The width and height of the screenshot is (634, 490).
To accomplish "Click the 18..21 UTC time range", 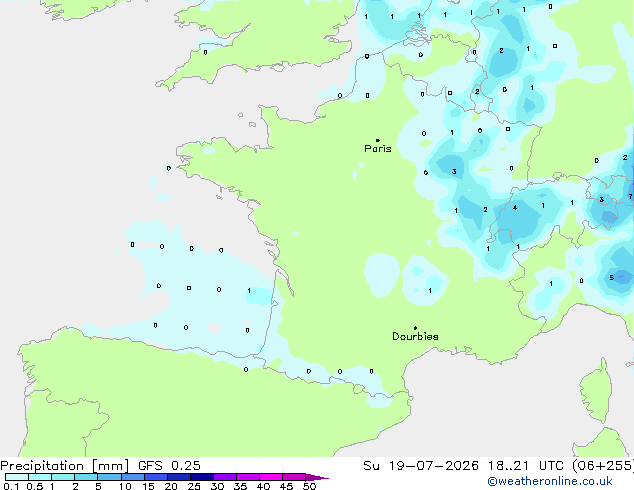I will pyautogui.click(x=525, y=466).
